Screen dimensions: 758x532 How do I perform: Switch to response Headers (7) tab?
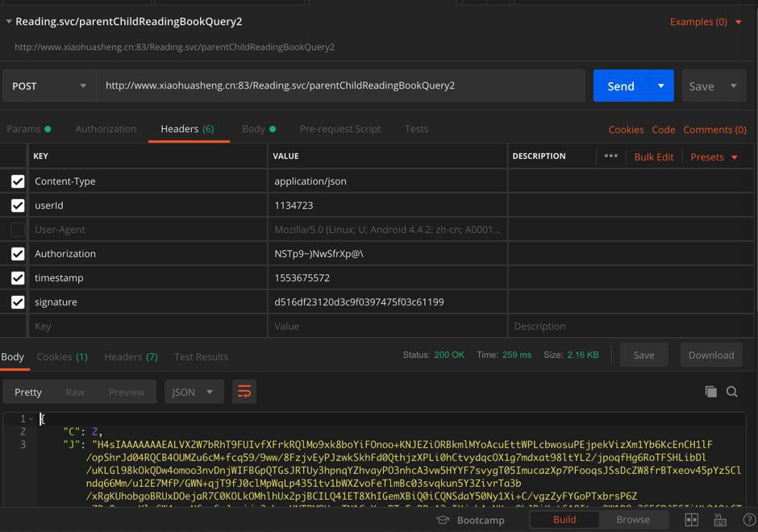(131, 356)
